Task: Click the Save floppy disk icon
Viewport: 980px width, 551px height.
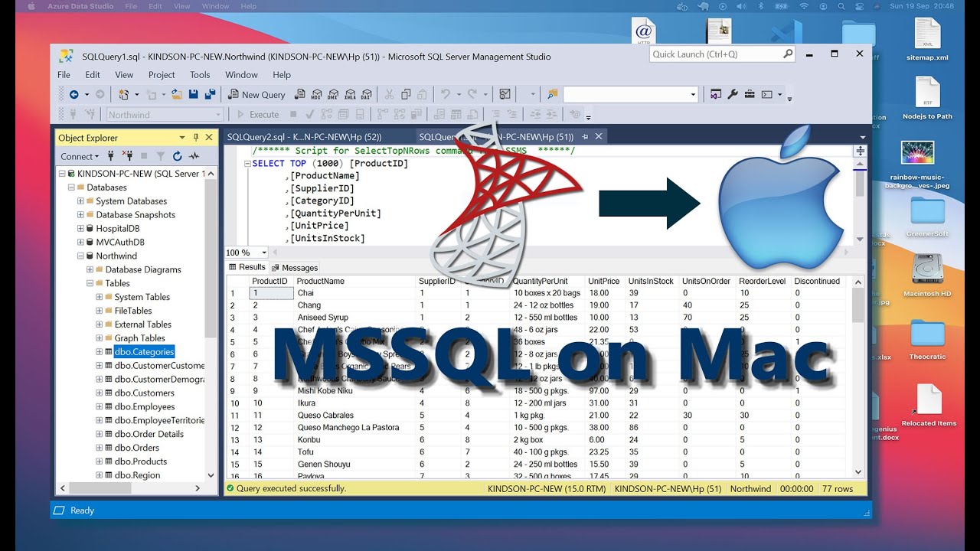Action: (194, 94)
